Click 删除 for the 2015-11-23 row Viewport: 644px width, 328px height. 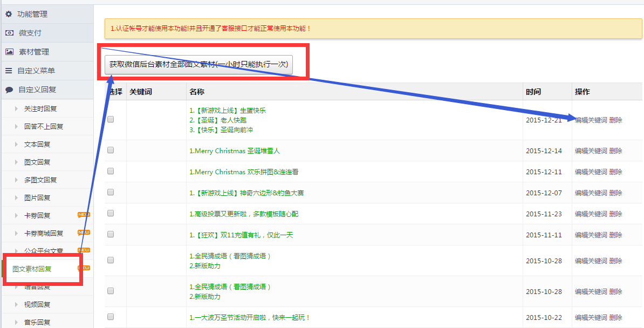tap(615, 214)
